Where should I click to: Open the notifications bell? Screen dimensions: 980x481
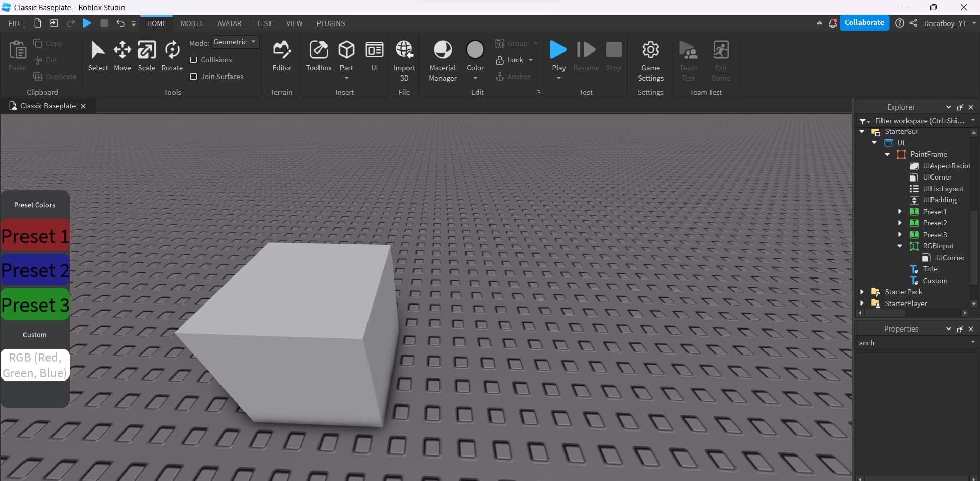tap(832, 23)
